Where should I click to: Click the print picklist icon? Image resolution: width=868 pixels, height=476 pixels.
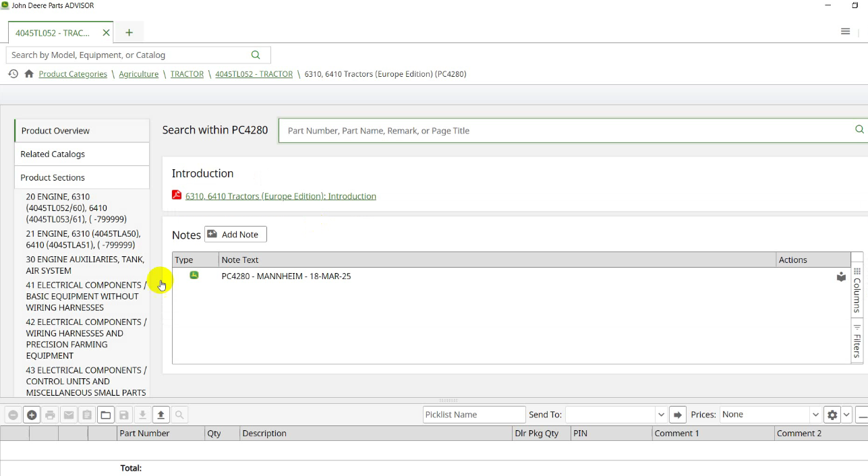(x=50, y=415)
